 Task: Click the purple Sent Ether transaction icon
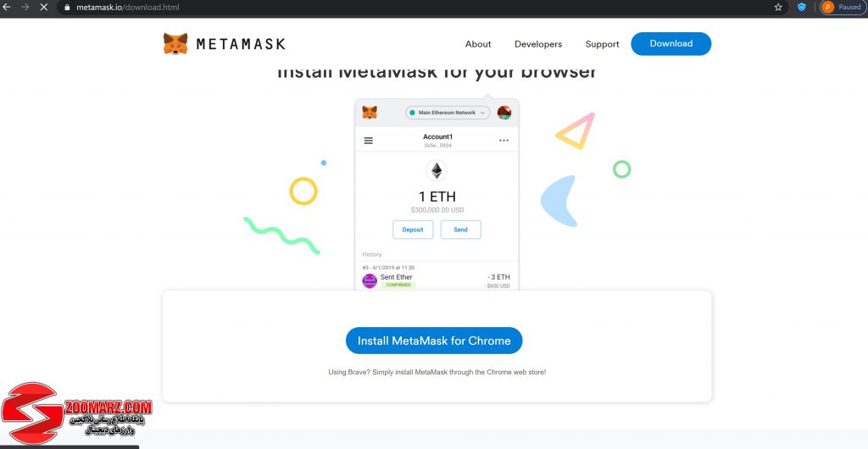[370, 281]
